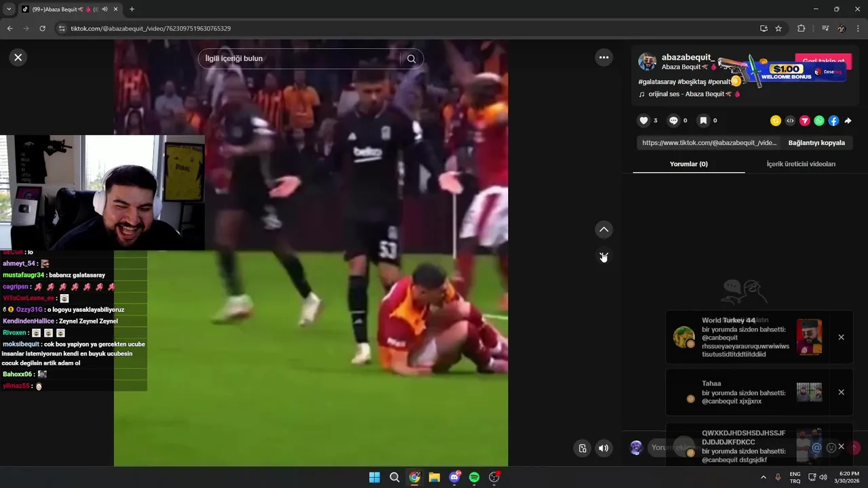Screen dimensions: 868x488
Task: Open Chrome tab search dropdown
Action: pyautogui.click(x=9, y=9)
